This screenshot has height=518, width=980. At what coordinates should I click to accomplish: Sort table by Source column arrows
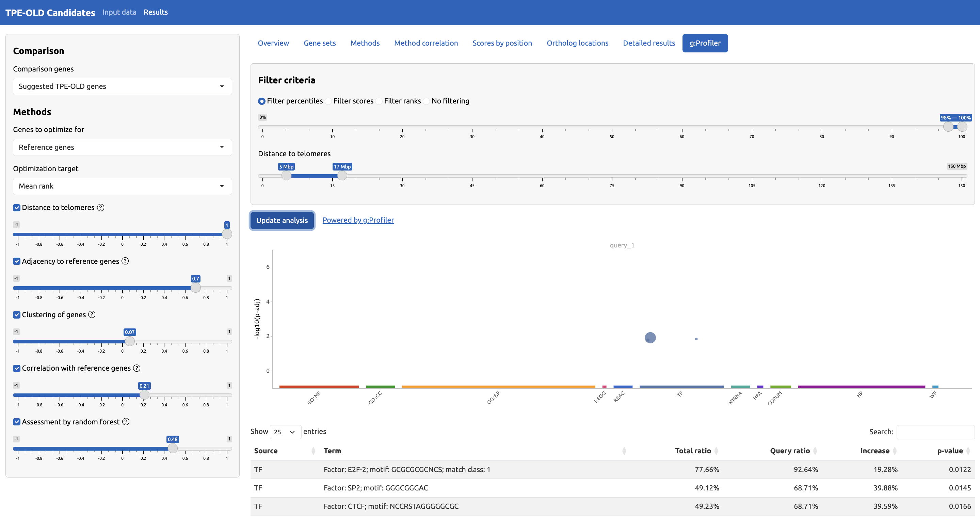click(313, 451)
